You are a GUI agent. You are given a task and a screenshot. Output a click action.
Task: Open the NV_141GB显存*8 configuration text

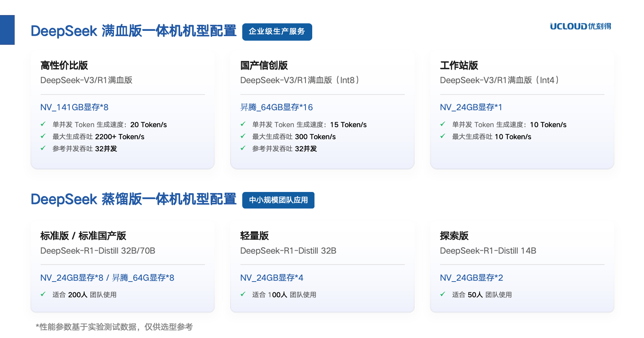(x=74, y=107)
